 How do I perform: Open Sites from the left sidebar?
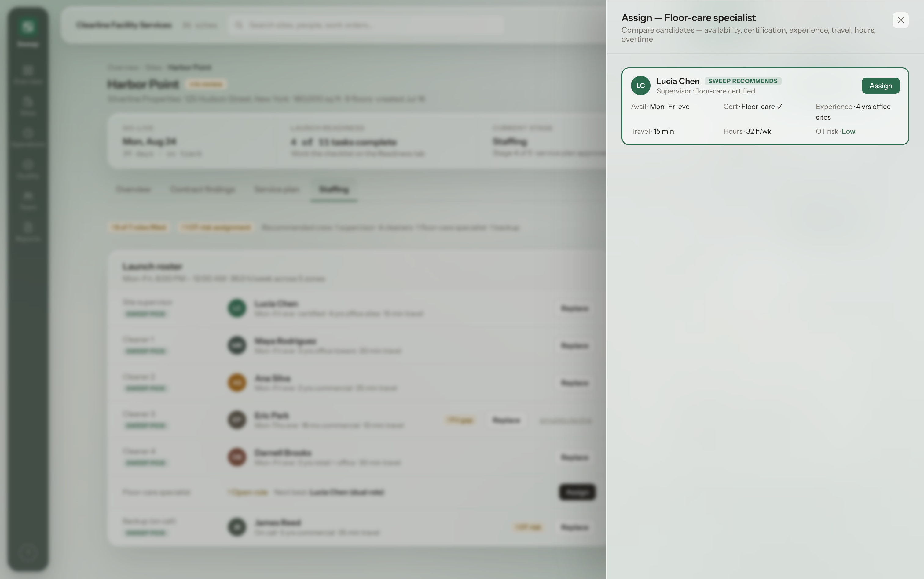coord(28,106)
